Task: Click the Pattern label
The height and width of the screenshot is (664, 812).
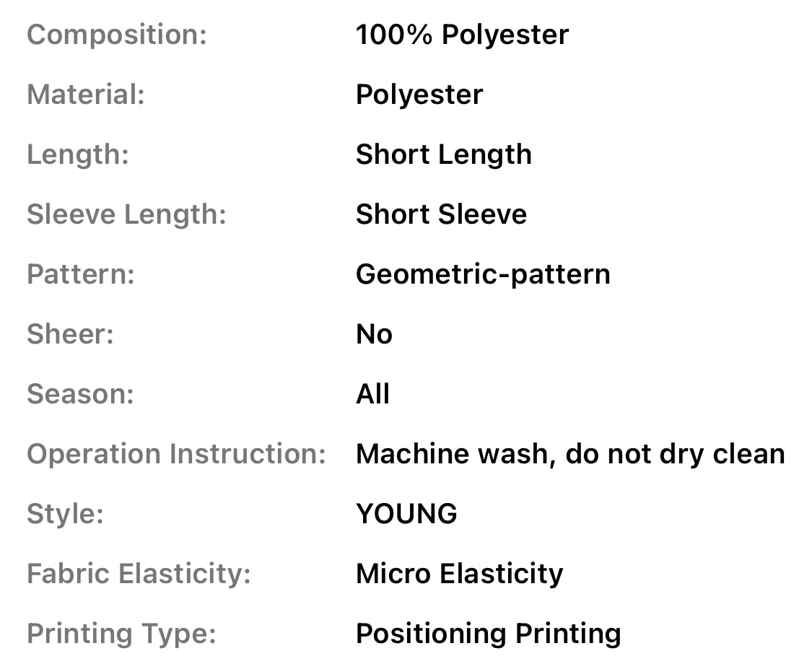Action: click(x=81, y=274)
